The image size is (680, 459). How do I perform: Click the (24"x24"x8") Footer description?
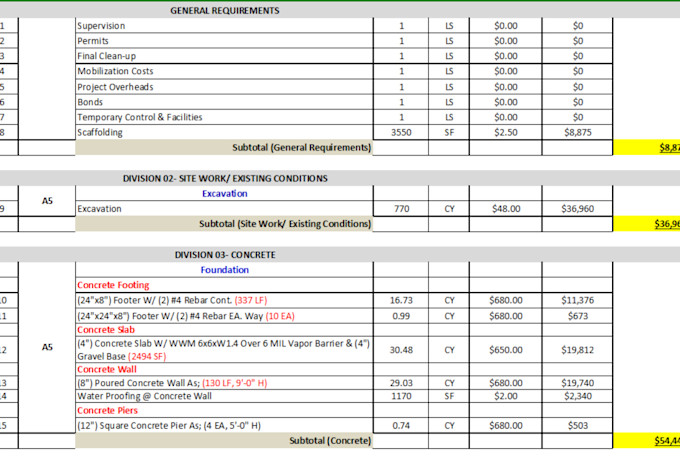pyautogui.click(x=224, y=316)
